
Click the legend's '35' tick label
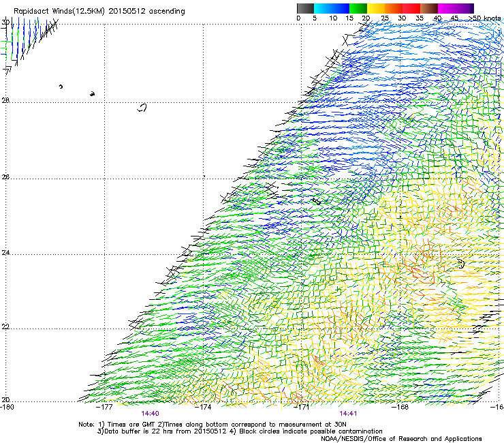click(x=420, y=18)
